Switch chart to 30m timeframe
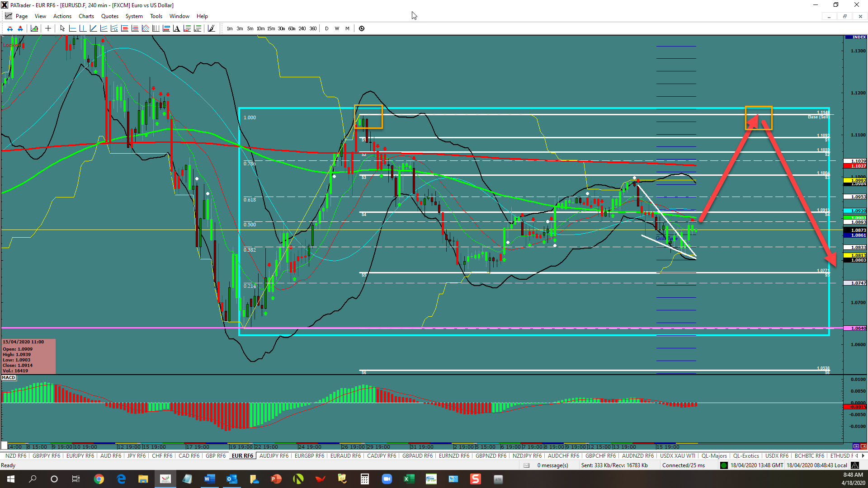The width and height of the screenshot is (868, 488). pos(281,28)
